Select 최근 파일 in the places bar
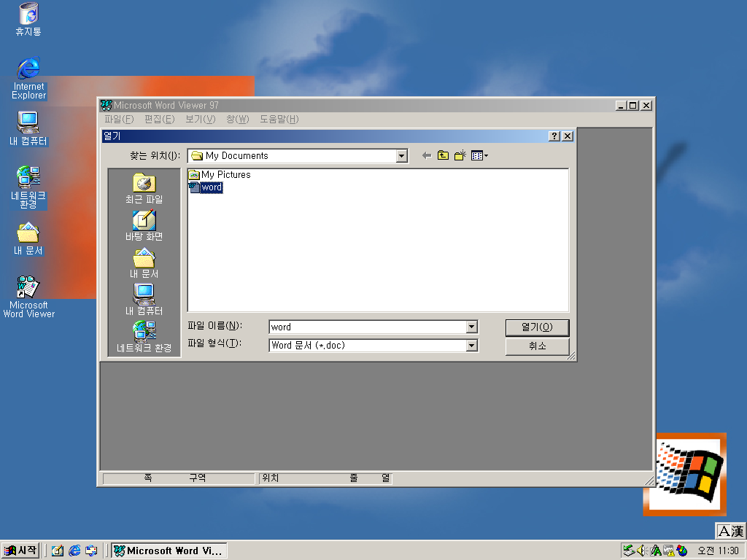Screen dimensions: 747x560 pyautogui.click(x=144, y=189)
